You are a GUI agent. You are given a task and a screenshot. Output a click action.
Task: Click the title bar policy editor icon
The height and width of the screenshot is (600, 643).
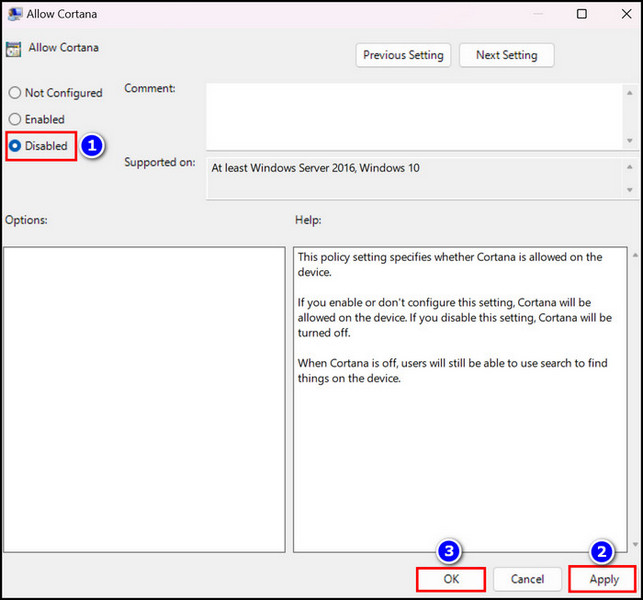pos(15,14)
